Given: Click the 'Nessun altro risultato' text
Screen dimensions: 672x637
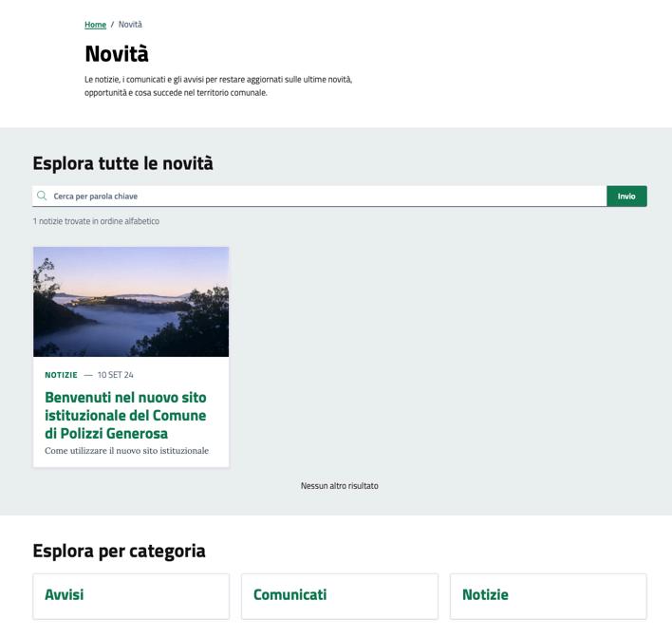Looking at the screenshot, I should [x=340, y=486].
